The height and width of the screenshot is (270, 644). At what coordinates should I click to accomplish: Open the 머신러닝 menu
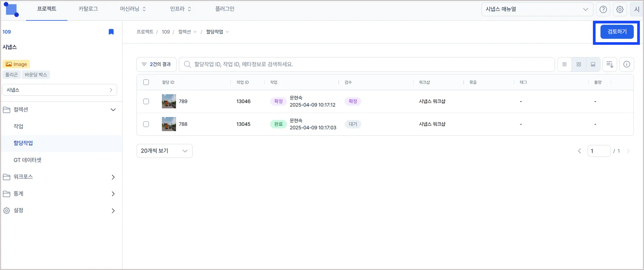(x=133, y=9)
